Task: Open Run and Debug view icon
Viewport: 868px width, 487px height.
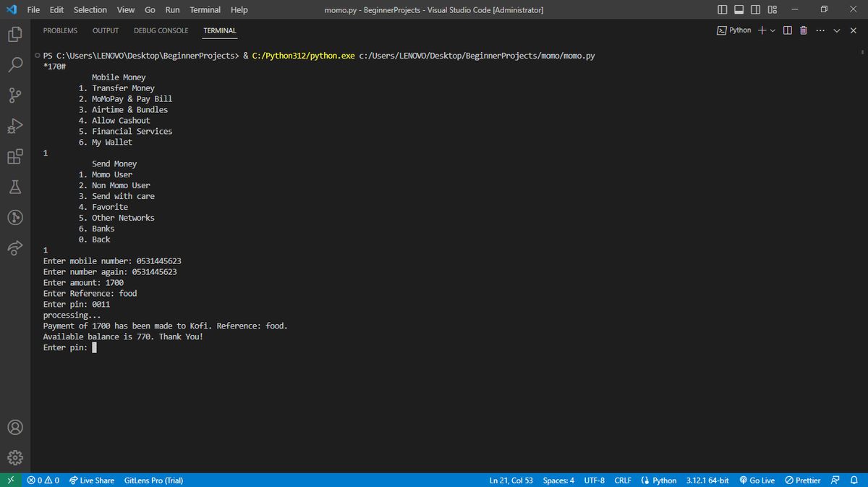Action: pyautogui.click(x=14, y=126)
